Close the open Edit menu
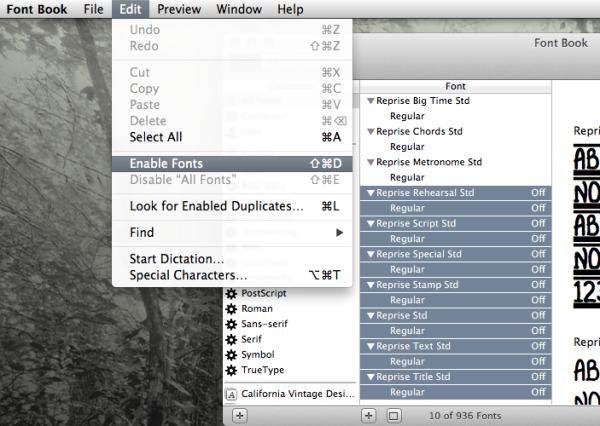The height and width of the screenshot is (426, 600). click(130, 9)
